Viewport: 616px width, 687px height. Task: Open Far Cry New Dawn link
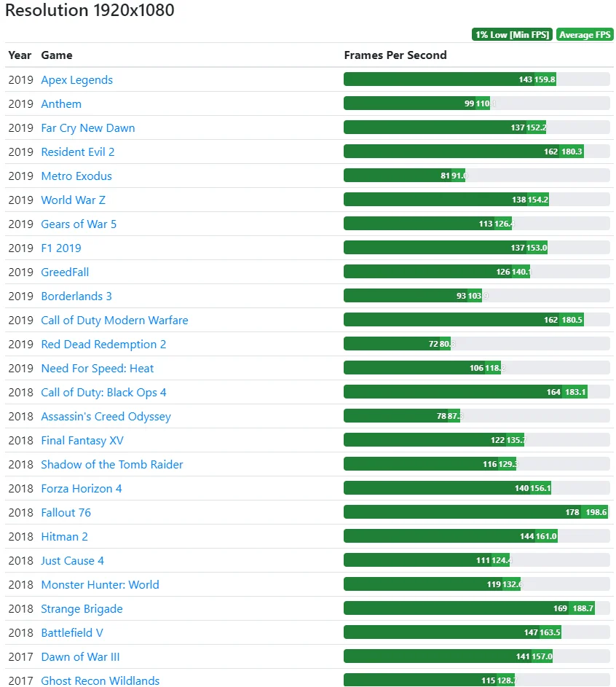(87, 128)
